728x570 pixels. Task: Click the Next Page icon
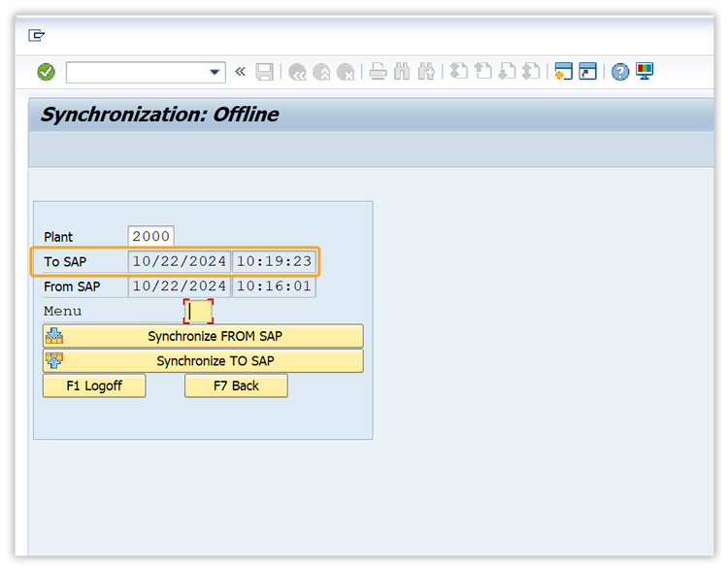pyautogui.click(x=507, y=71)
